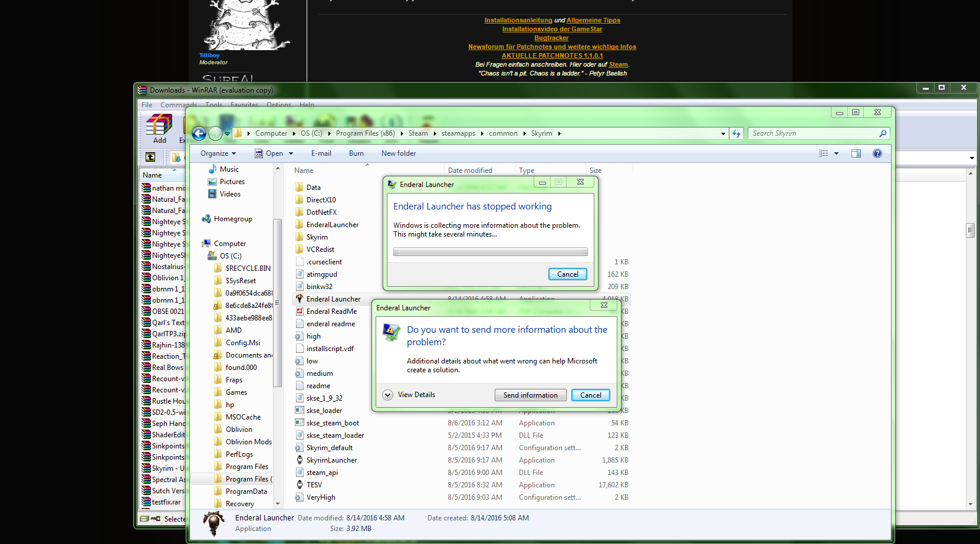
Task: Click the large Enderal Launcher icon in details pane
Action: (213, 523)
